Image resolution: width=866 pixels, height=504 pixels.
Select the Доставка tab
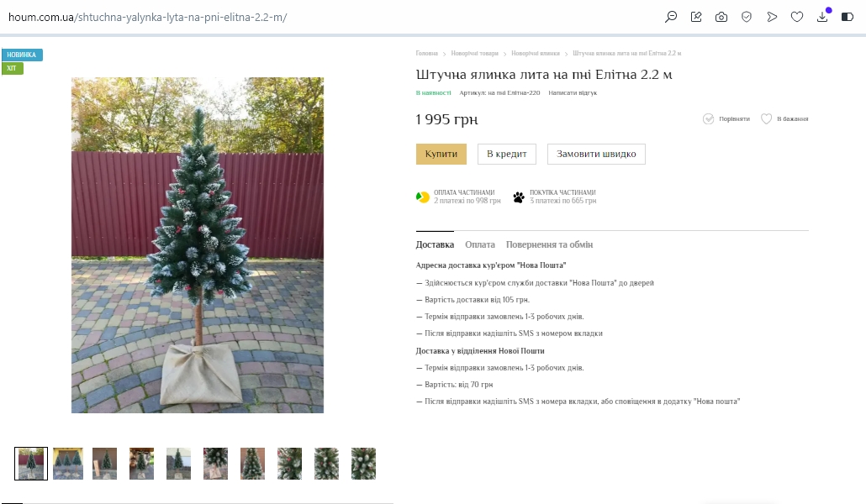[435, 244]
